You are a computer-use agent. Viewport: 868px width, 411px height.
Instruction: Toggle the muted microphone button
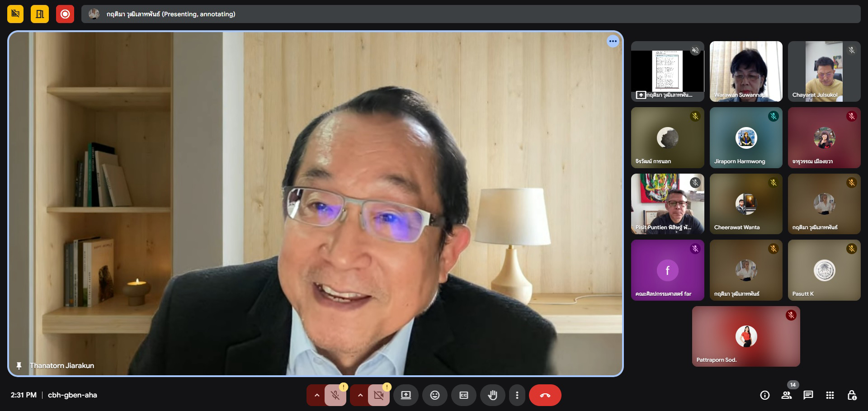click(335, 395)
